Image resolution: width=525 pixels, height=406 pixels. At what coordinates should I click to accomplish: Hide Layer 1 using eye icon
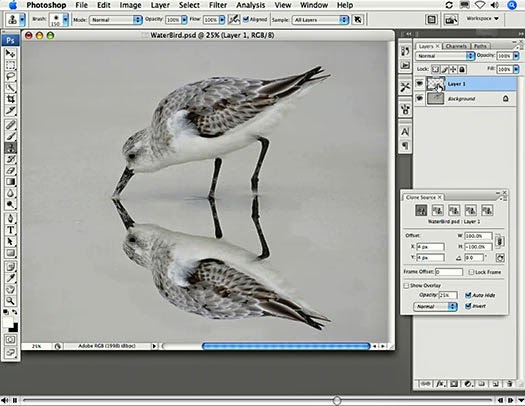click(419, 83)
